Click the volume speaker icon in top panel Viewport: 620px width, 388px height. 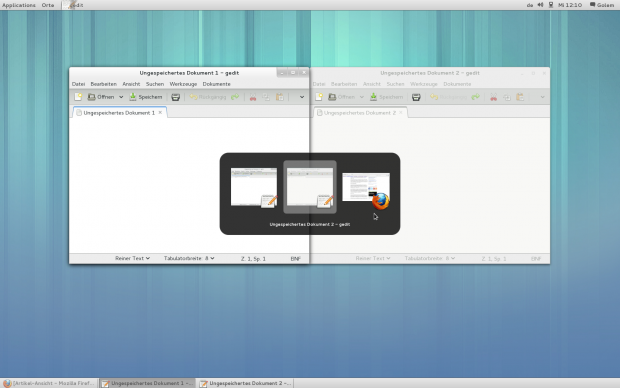pos(541,5)
